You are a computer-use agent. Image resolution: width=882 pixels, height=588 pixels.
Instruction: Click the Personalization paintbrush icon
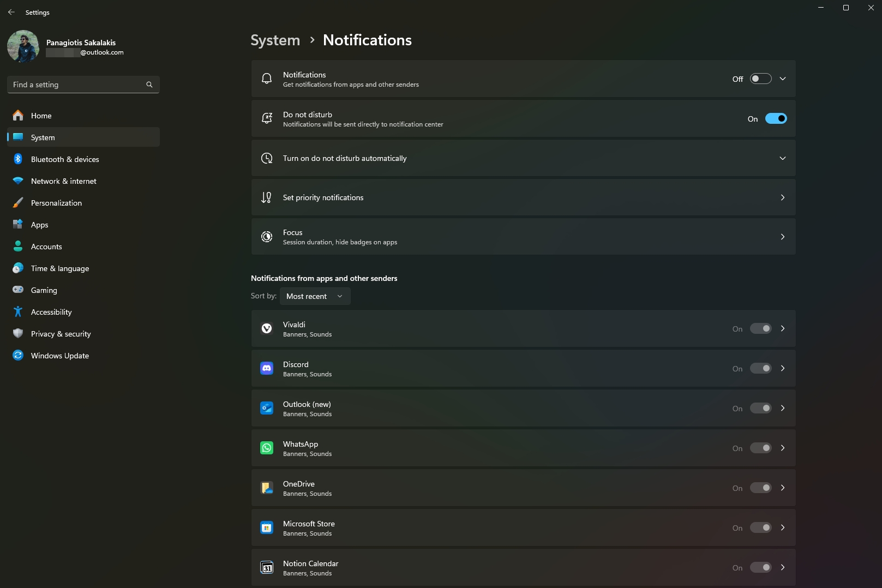(x=18, y=202)
